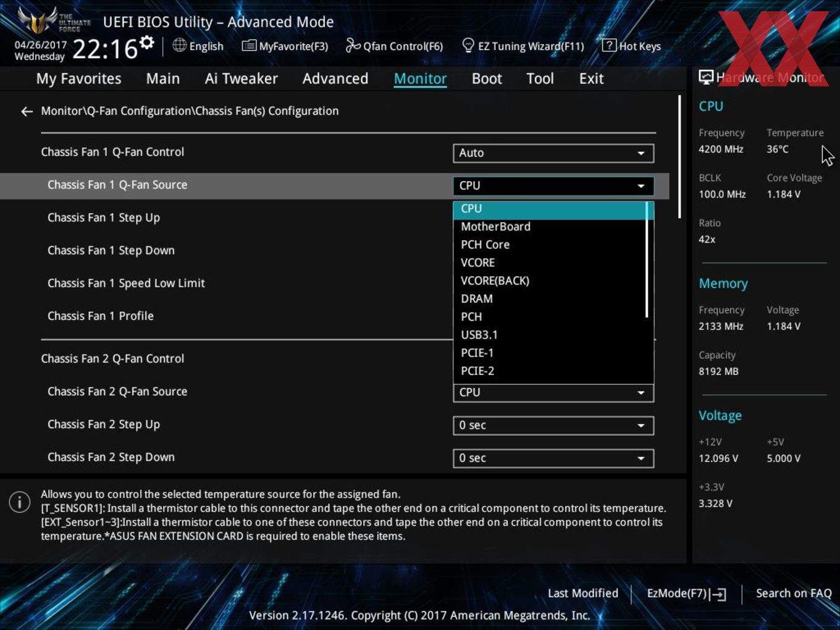Viewport: 840px width, 630px height.
Task: Click the main settings page scrollbar
Action: point(679,156)
